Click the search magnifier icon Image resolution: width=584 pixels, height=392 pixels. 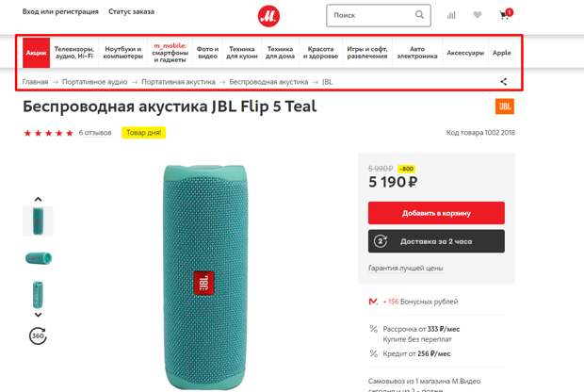419,15
